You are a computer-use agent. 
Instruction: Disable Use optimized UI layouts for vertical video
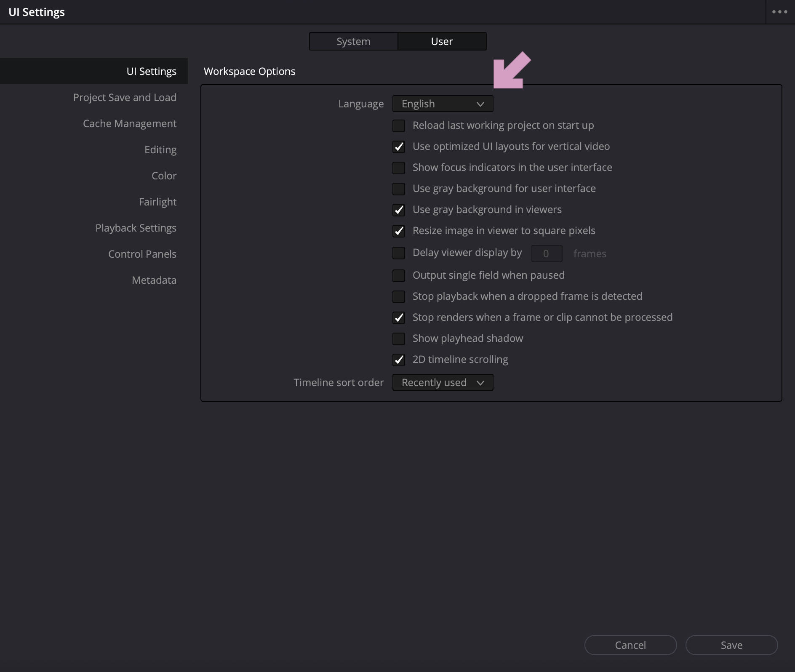click(399, 147)
